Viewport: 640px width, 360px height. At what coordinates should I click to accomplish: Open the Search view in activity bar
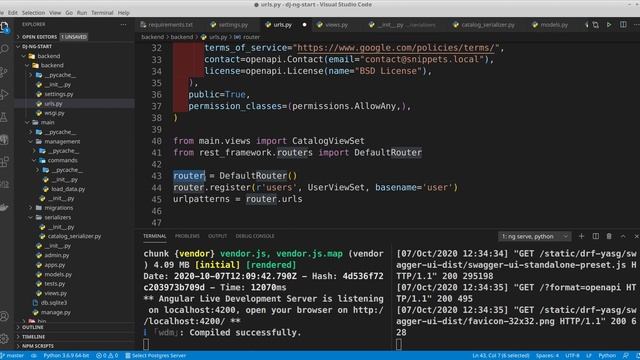click(4, 49)
